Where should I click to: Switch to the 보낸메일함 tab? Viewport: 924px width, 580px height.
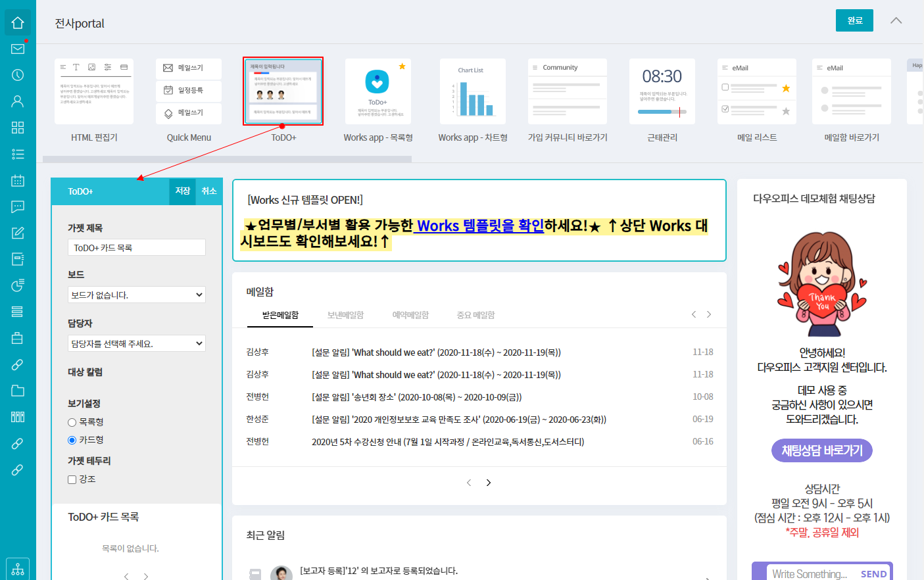coord(345,315)
